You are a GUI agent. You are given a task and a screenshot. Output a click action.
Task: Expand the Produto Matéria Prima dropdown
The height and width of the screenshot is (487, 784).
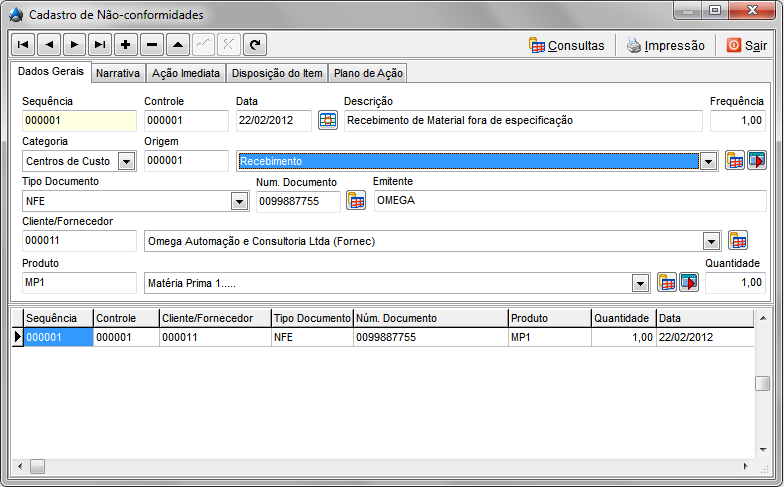click(x=640, y=284)
